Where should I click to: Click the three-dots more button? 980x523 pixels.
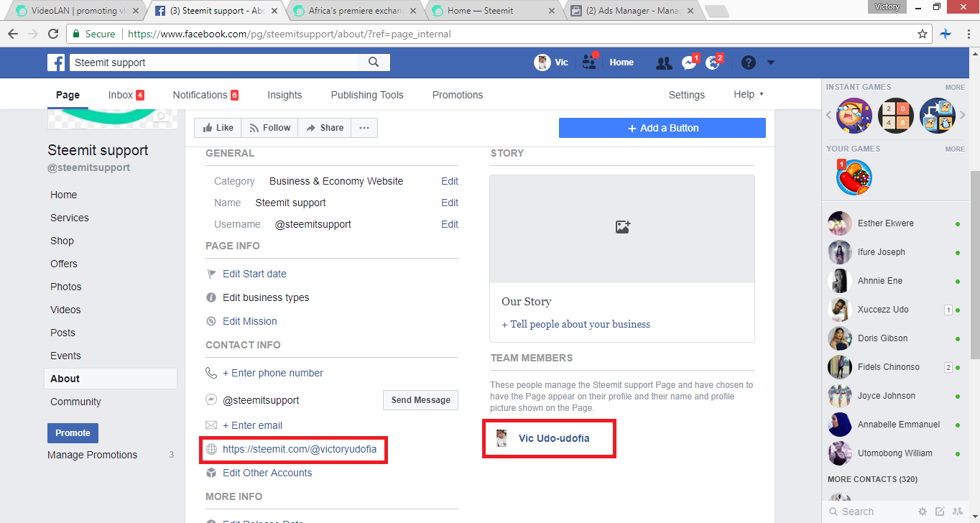[364, 128]
